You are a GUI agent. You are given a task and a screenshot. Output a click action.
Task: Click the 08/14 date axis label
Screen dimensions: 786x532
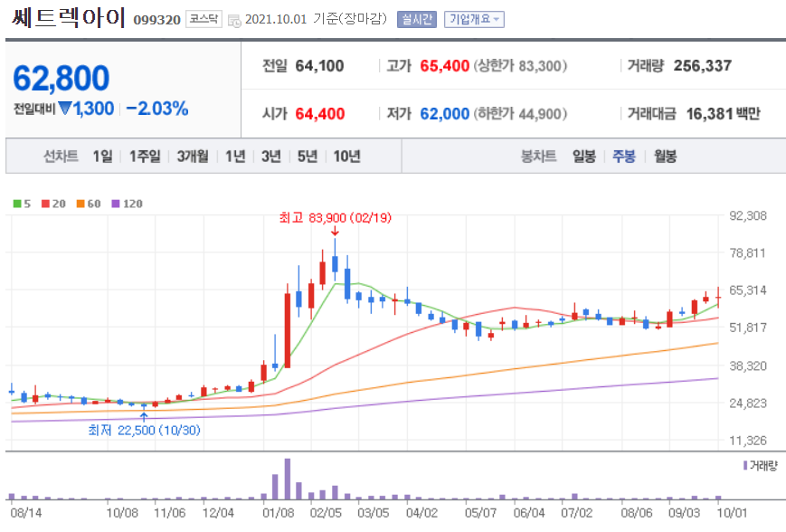pos(25,513)
